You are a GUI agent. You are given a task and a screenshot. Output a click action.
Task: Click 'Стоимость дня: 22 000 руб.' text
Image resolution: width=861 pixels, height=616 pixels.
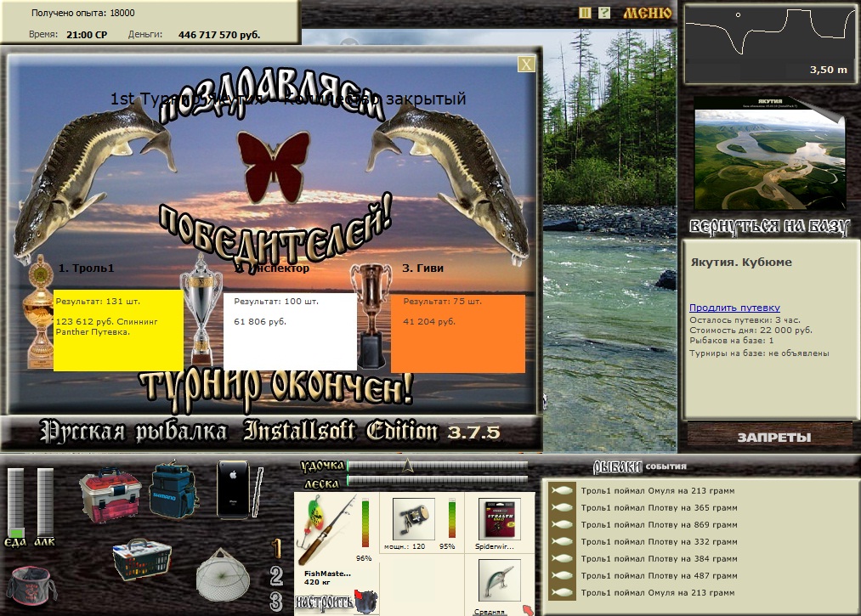751,330
